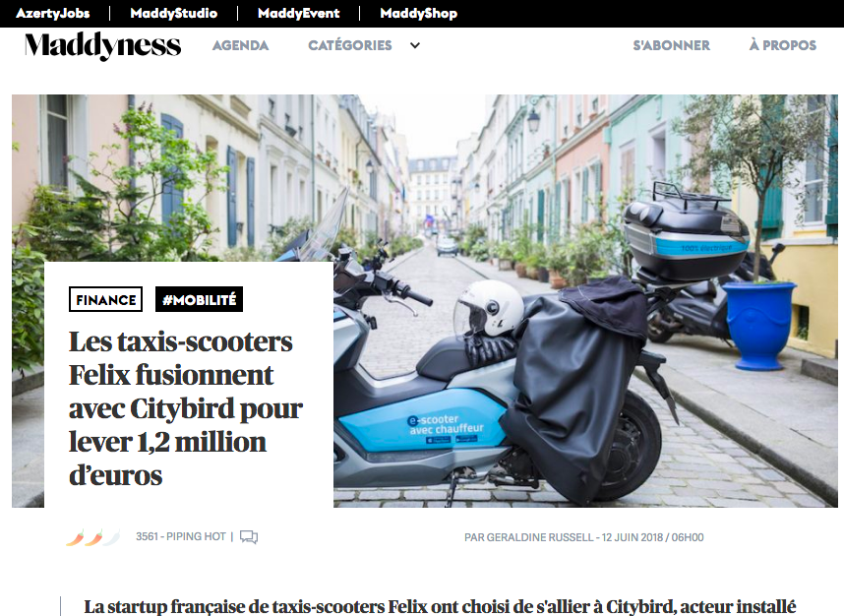Click the e-scooter hero photo

pyautogui.click(x=585, y=301)
